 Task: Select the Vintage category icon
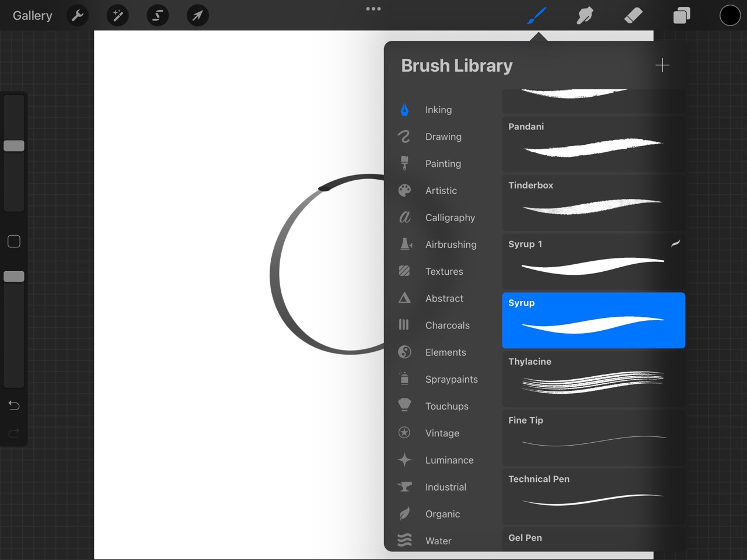[x=404, y=433]
